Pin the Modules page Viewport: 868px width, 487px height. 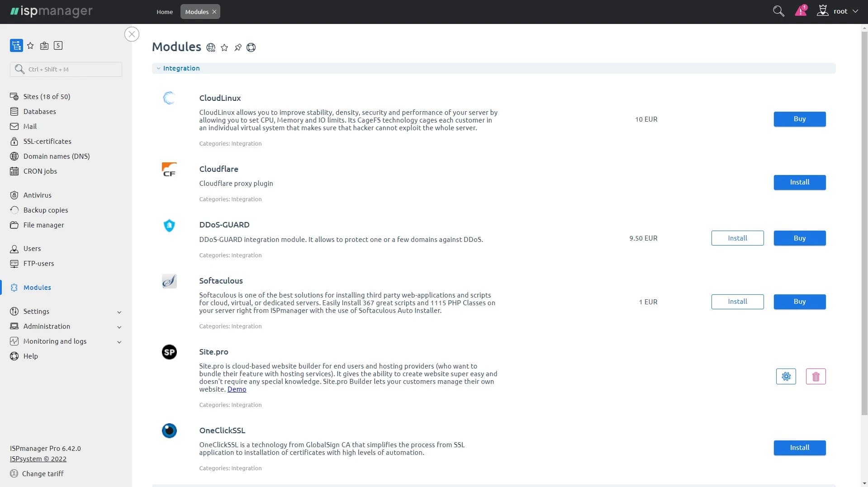click(238, 47)
